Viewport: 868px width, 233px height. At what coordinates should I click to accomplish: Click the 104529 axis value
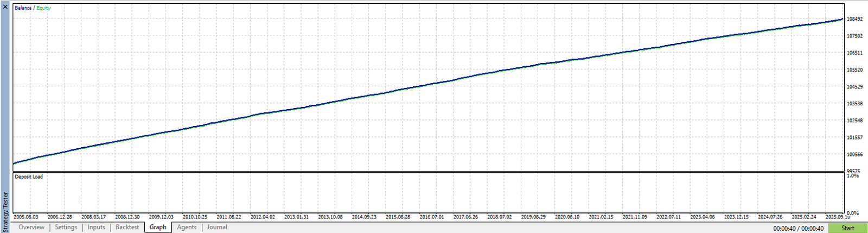(854, 87)
